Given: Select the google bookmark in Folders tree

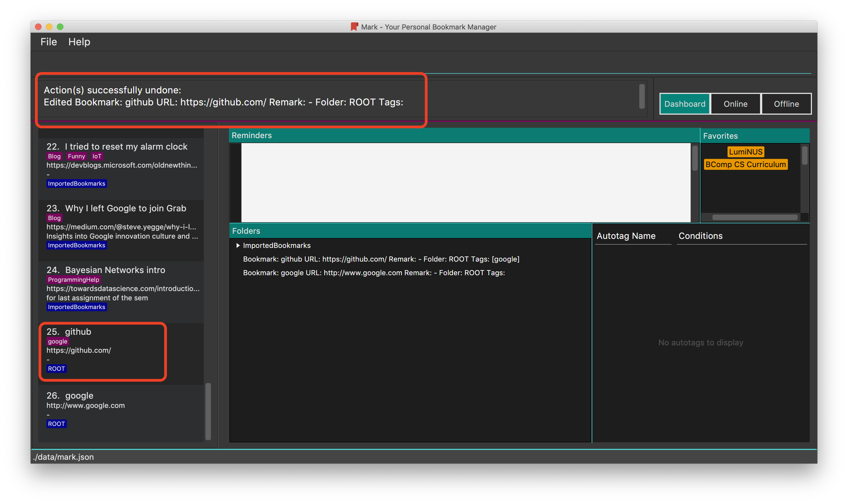Looking at the screenshot, I should 374,272.
